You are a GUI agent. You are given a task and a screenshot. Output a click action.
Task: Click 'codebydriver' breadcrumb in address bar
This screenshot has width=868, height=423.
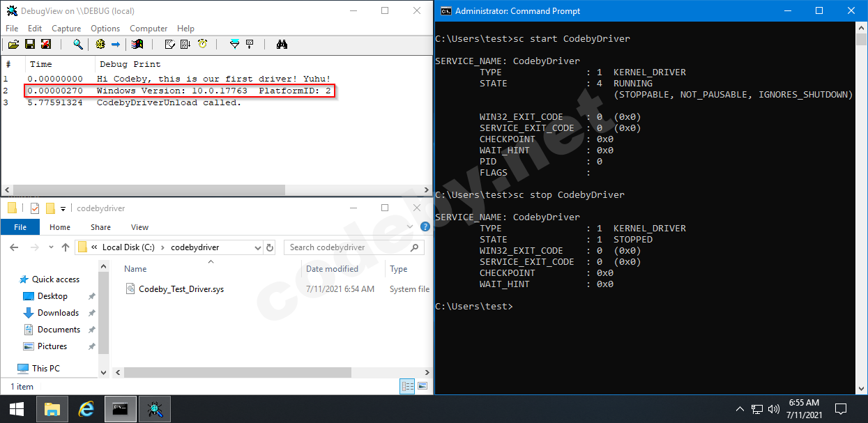[195, 247]
